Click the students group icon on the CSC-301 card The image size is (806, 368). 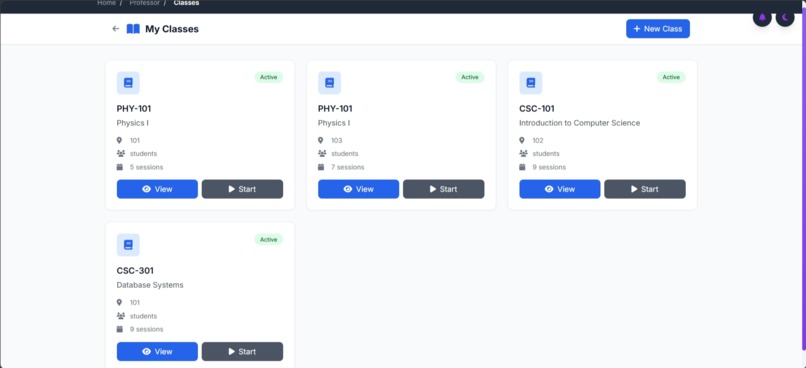pyautogui.click(x=121, y=316)
